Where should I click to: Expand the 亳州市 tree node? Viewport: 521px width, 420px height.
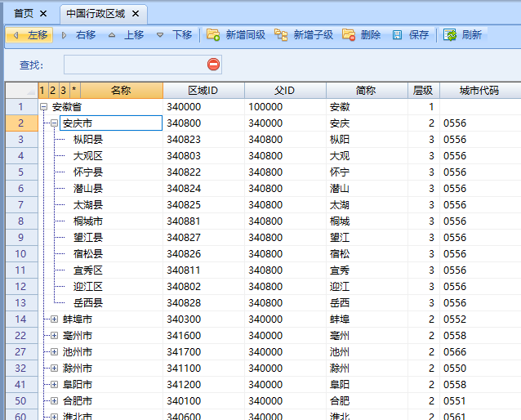tap(54, 336)
